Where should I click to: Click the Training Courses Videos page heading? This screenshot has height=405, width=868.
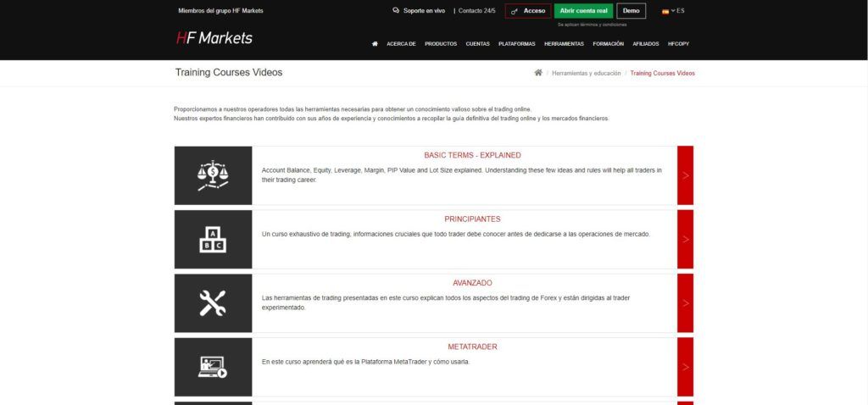pyautogui.click(x=229, y=73)
